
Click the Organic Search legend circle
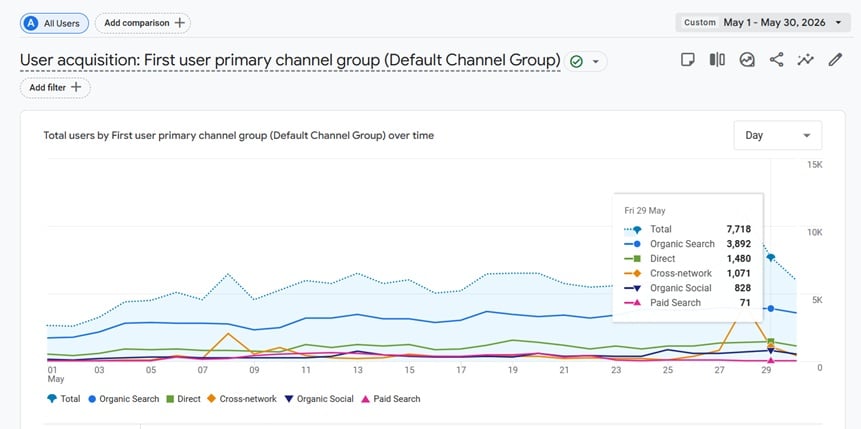click(92, 399)
